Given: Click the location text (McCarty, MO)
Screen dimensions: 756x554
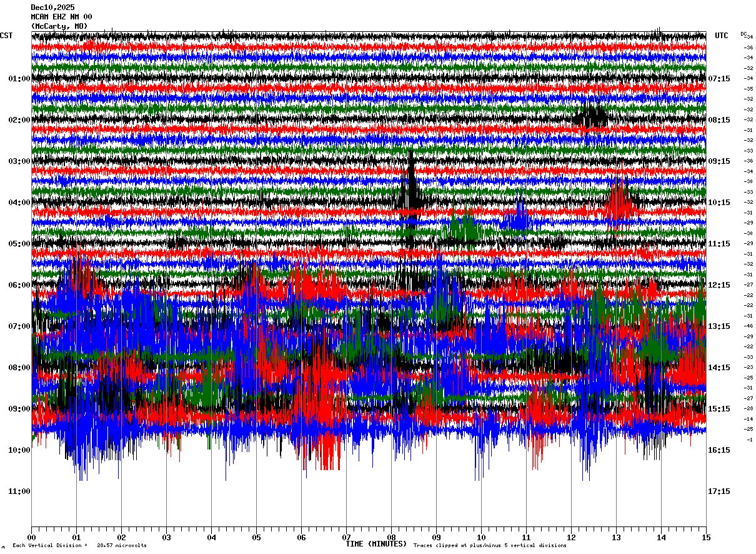Looking at the screenshot, I should tap(59, 26).
